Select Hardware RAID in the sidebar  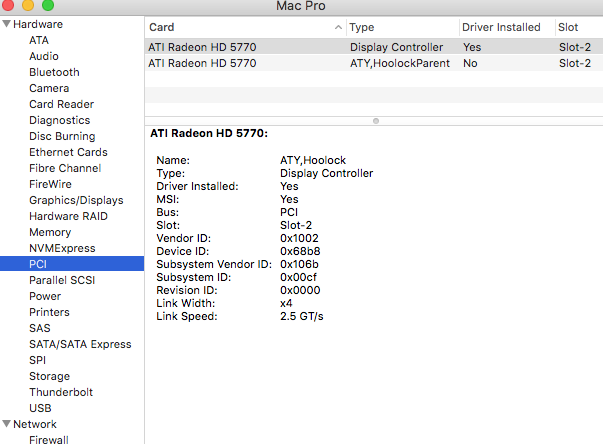click(x=68, y=216)
